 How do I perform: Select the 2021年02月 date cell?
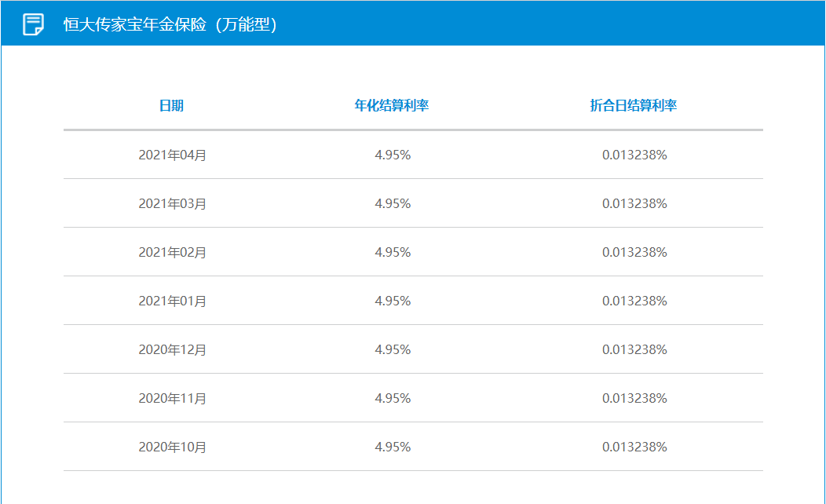tap(172, 253)
